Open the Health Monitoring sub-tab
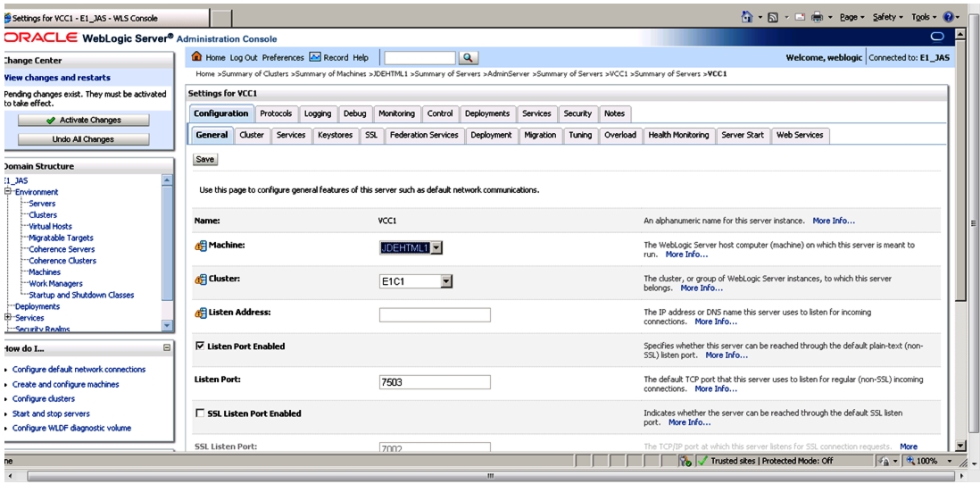 [x=678, y=135]
